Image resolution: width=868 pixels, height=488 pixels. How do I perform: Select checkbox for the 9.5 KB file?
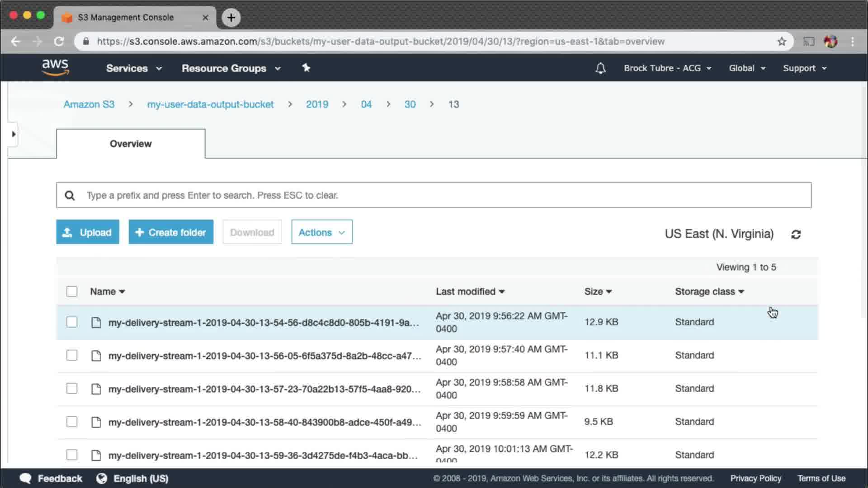[72, 422]
